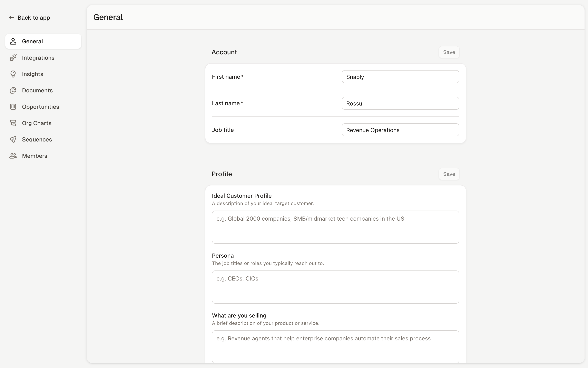Click the Job title label
This screenshot has height=368, width=588.
pyautogui.click(x=223, y=130)
